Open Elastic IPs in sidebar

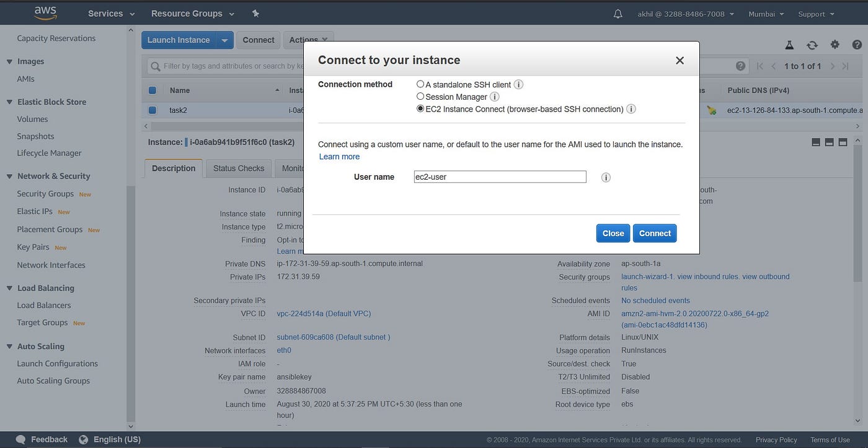tap(35, 211)
